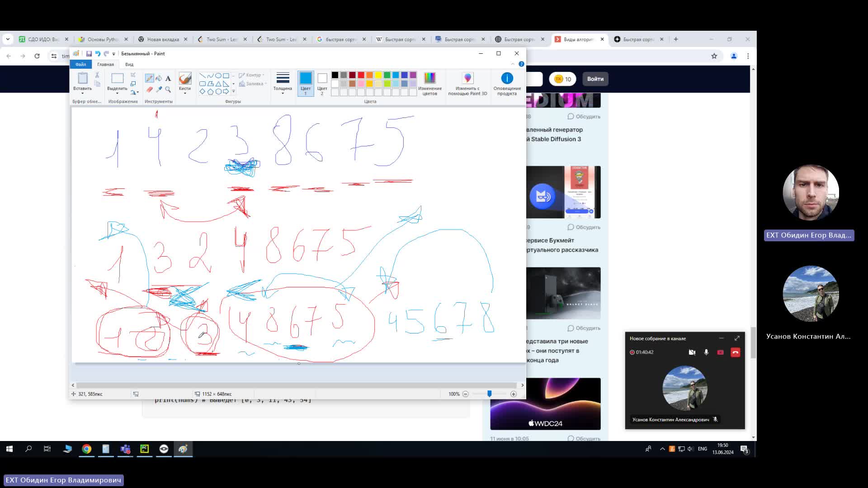
Task: Adjust the Paint zoom slider handle
Action: (489, 394)
